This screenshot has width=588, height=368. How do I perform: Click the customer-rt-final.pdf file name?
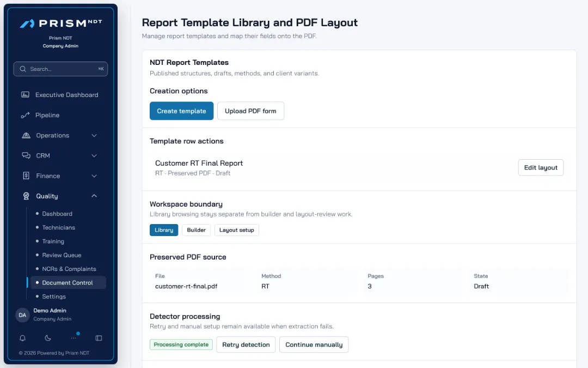tap(186, 286)
